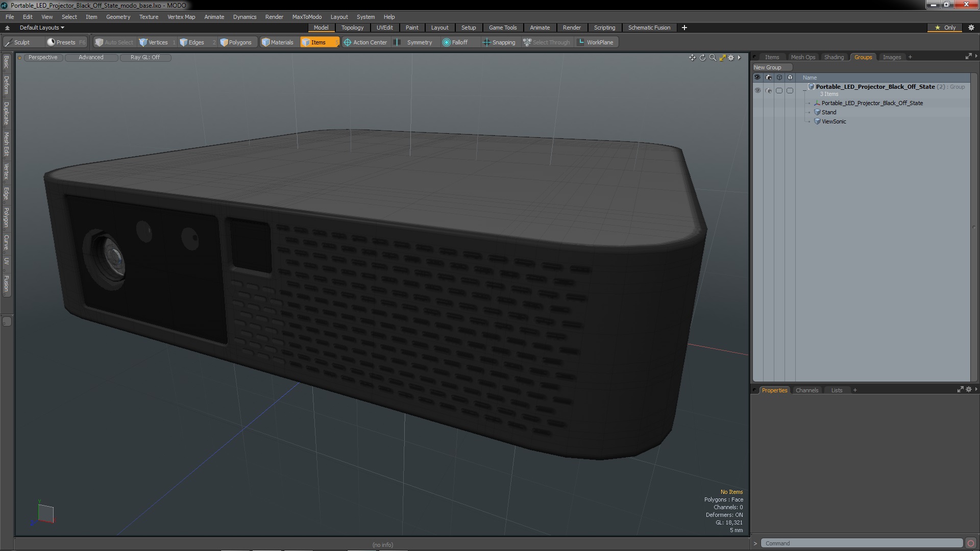Click the Polygons selection mode button
This screenshot has height=551, width=980.
(x=235, y=42)
